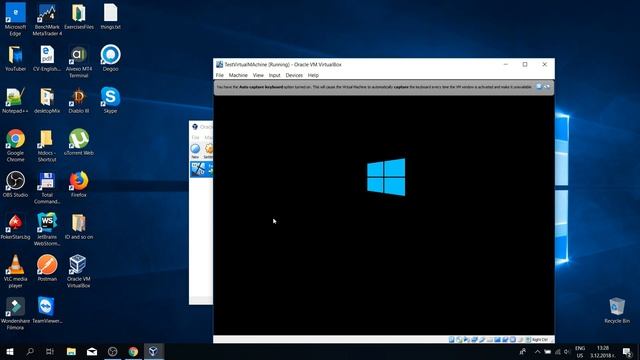Open Microsoft Edge desktop shortcut
The width and height of the screenshot is (640, 360).
pyautogui.click(x=16, y=20)
